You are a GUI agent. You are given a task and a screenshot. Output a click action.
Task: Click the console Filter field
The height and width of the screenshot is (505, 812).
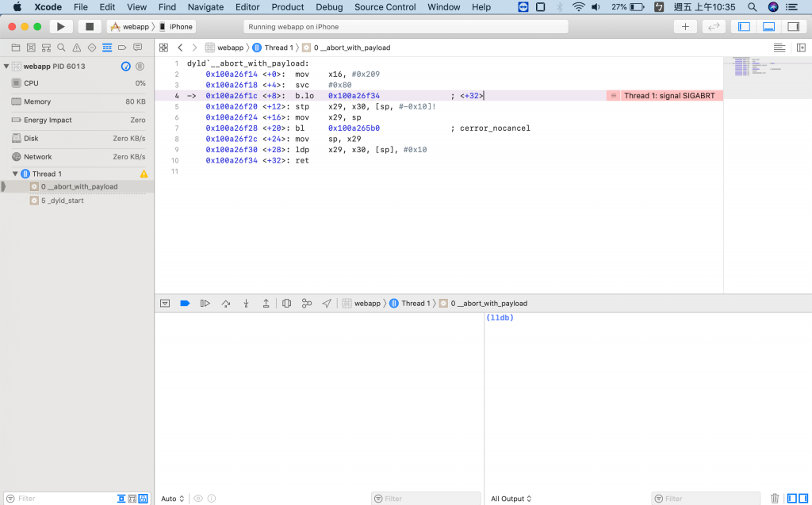tap(706, 499)
